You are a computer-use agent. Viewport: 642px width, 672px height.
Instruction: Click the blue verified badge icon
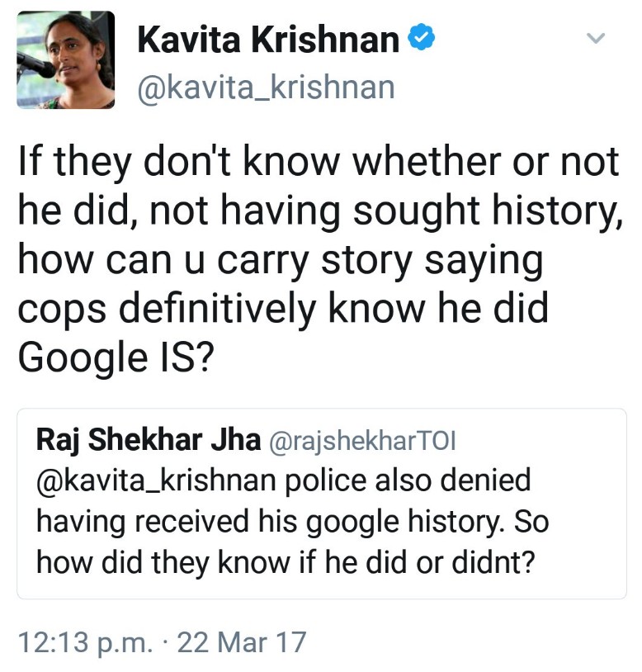click(x=421, y=38)
